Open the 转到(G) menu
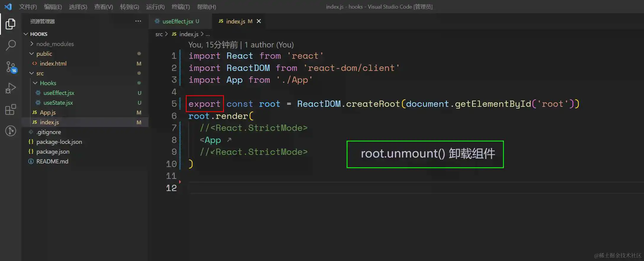Image resolution: width=644 pixels, height=261 pixels. (129, 7)
